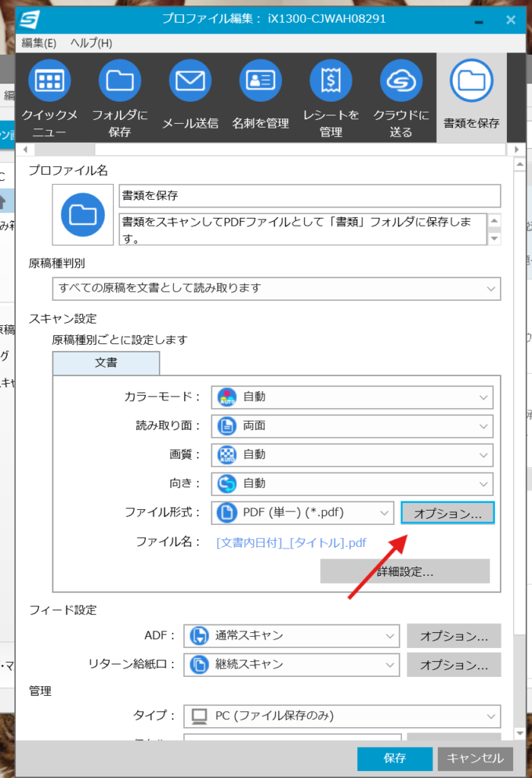Switch to the 文書 tab
Screen dimensions: 532x778
point(106,363)
